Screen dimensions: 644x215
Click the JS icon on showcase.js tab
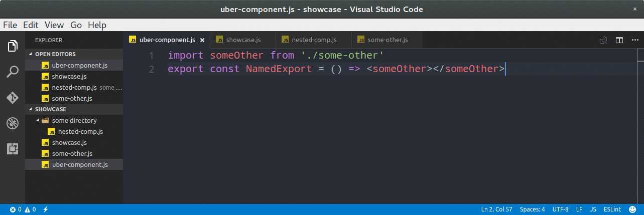[219, 40]
